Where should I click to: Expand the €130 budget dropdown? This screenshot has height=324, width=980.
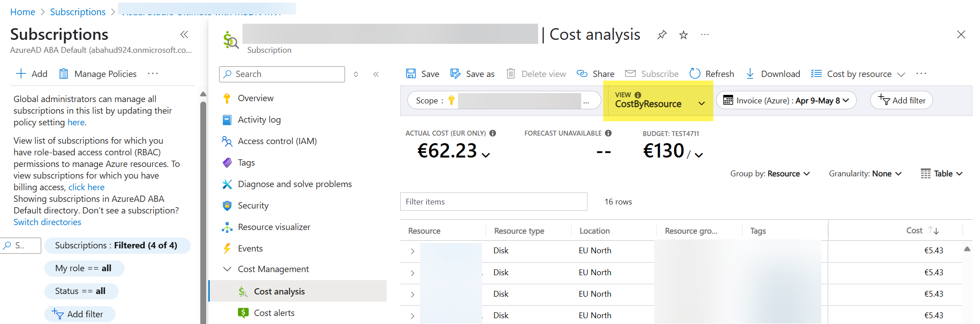click(x=699, y=155)
